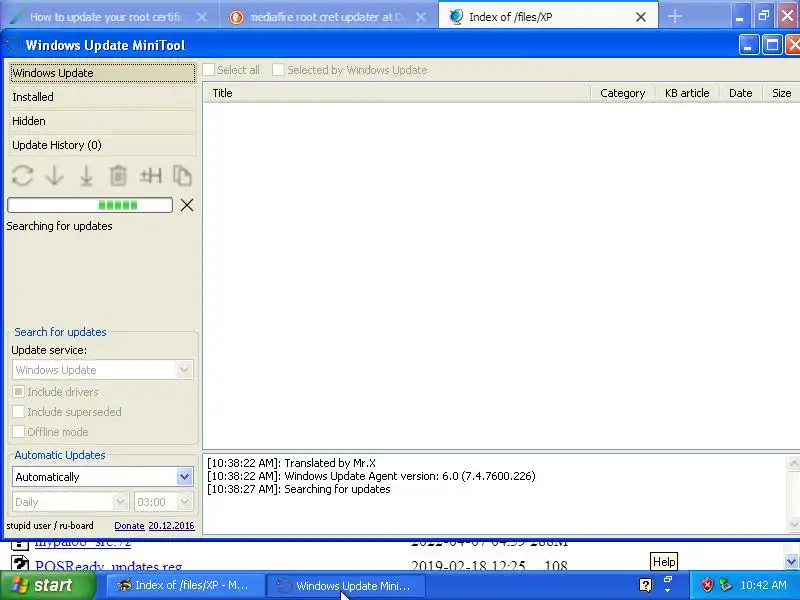Screen dimensions: 800x600
Task: Click the globe icon on Index of /files/XP tab
Action: coord(456,17)
